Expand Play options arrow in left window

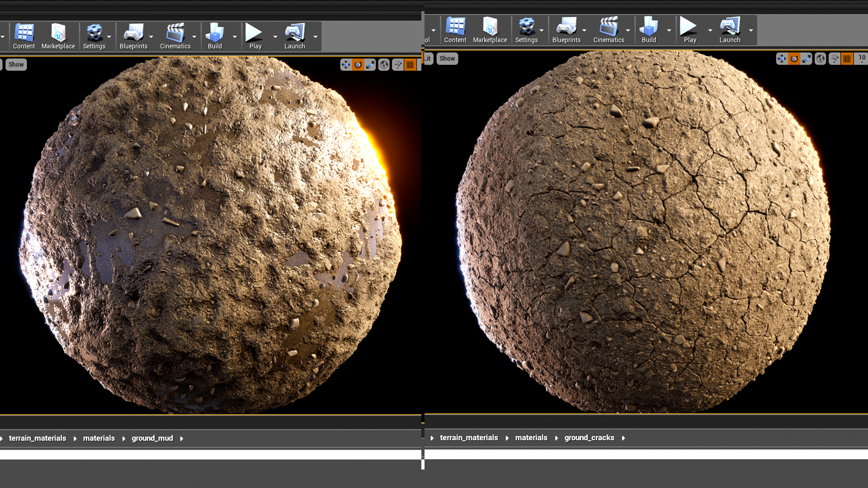(x=275, y=37)
